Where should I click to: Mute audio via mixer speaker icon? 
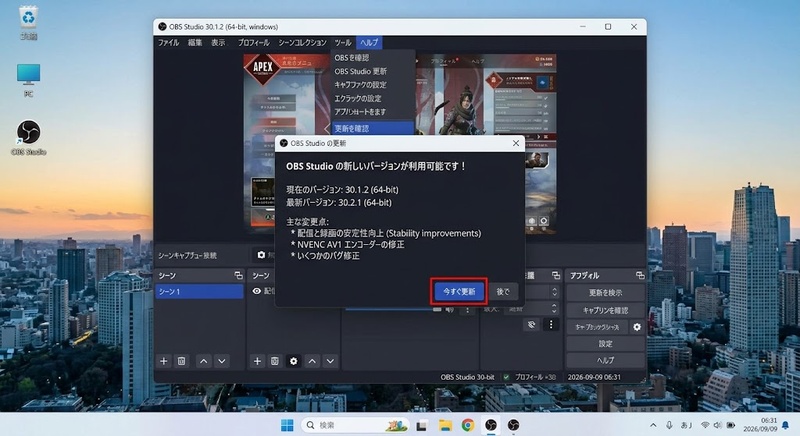449,309
